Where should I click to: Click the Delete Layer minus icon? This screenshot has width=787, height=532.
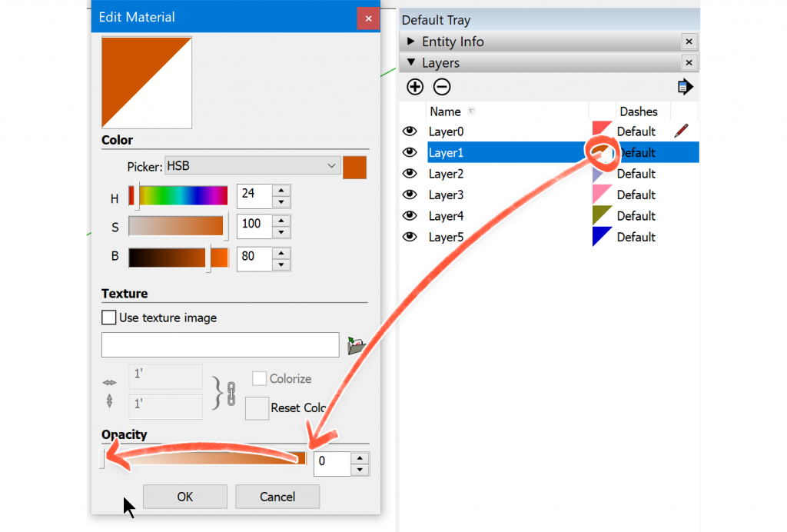pyautogui.click(x=442, y=87)
